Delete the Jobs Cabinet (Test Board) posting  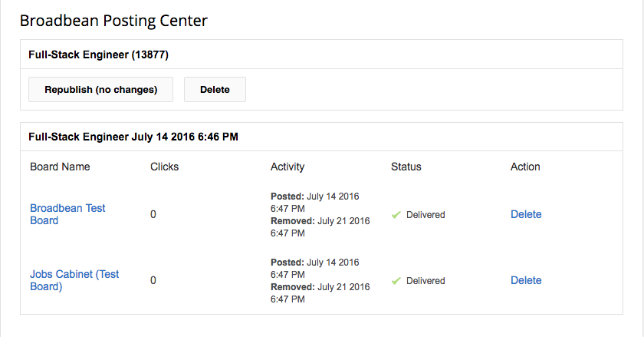coord(526,281)
